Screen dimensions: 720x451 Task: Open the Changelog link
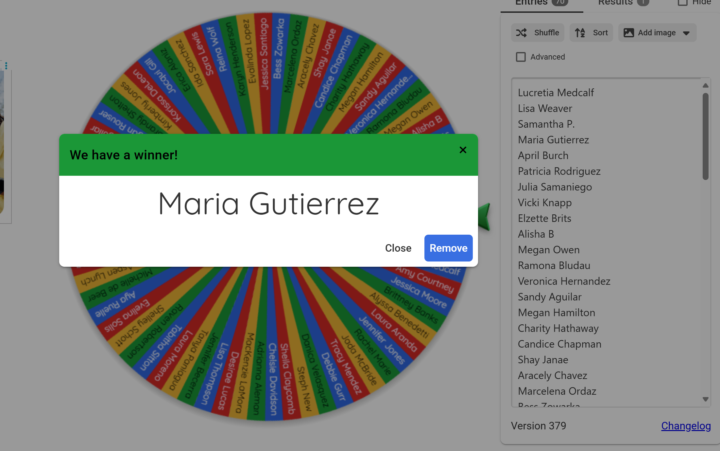[x=685, y=426]
